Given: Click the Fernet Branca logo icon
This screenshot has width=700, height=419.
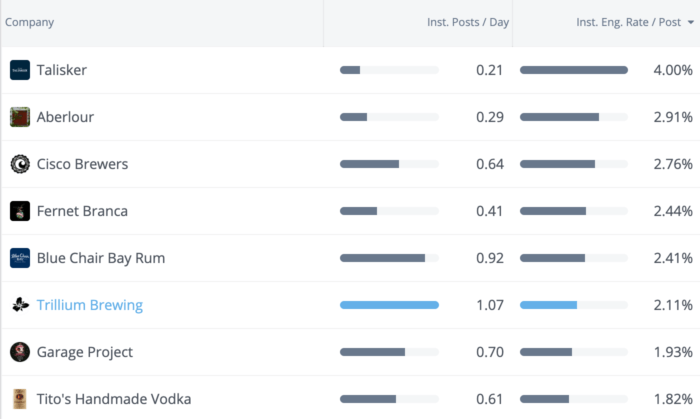Looking at the screenshot, I should (x=20, y=211).
